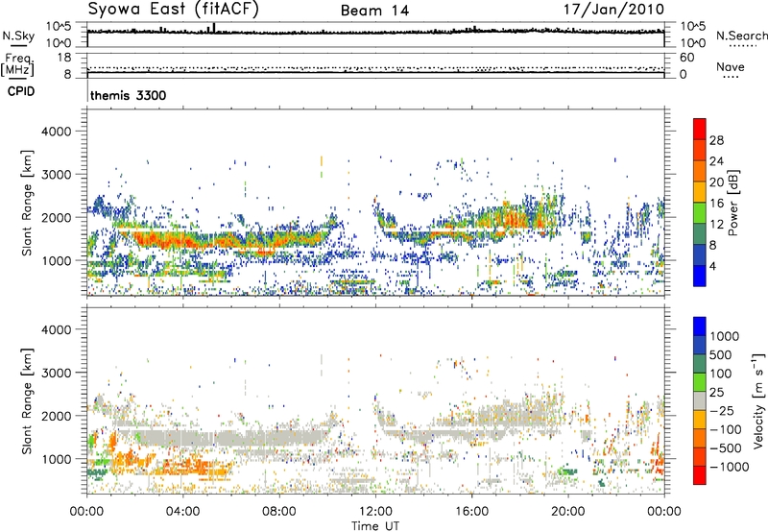Click the "-100" label on the Velocity colorbar
Screen dimensions: 768x532
(726, 429)
